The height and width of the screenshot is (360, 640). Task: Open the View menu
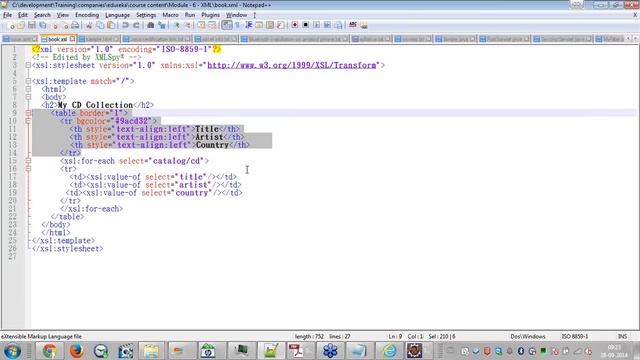coord(62,15)
